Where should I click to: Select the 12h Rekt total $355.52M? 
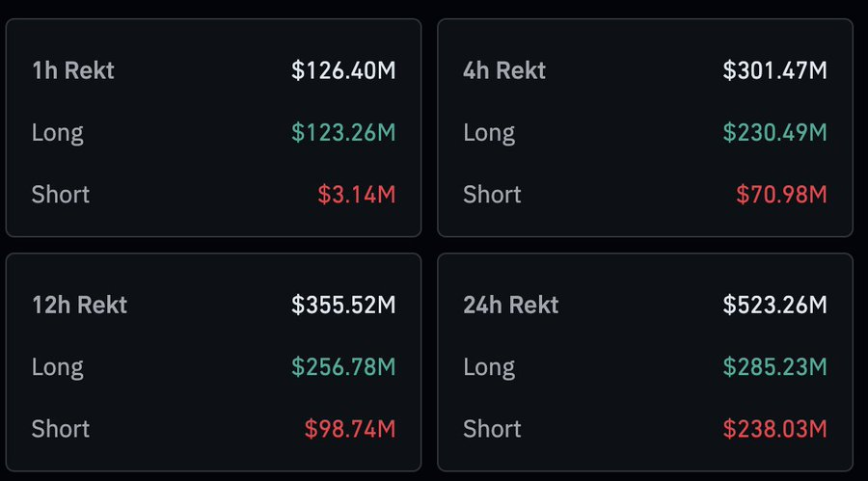pyautogui.click(x=343, y=306)
